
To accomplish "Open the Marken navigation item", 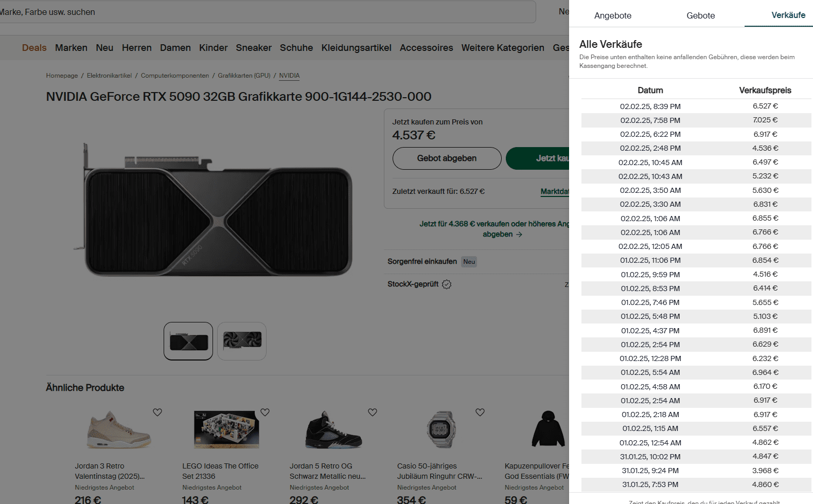I will pos(71,48).
